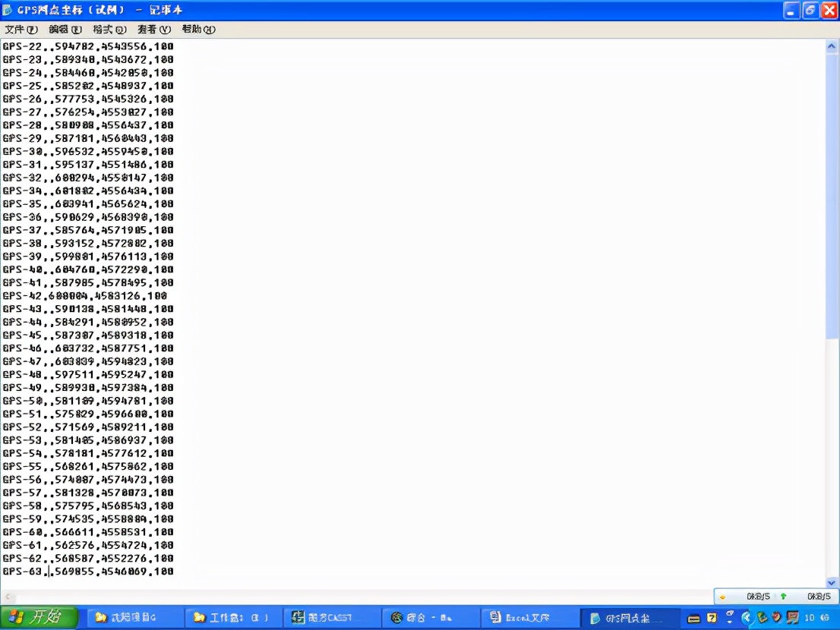840x630 pixels.
Task: Open the 文件 (File) menu
Action: (x=21, y=30)
